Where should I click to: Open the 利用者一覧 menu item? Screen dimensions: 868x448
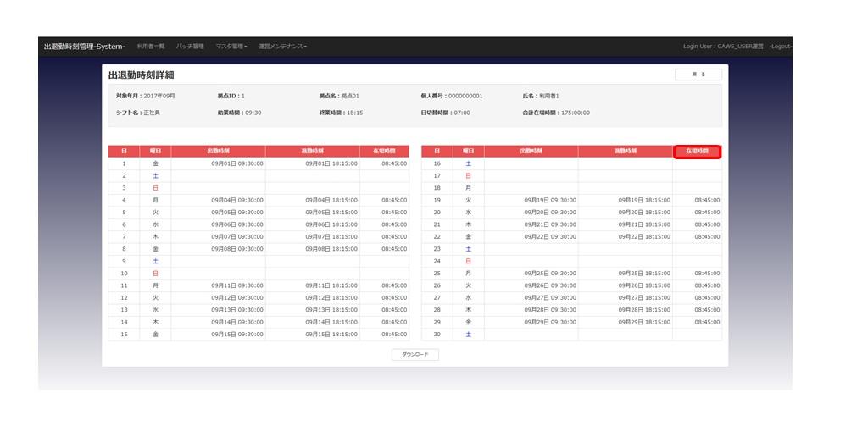pos(151,46)
